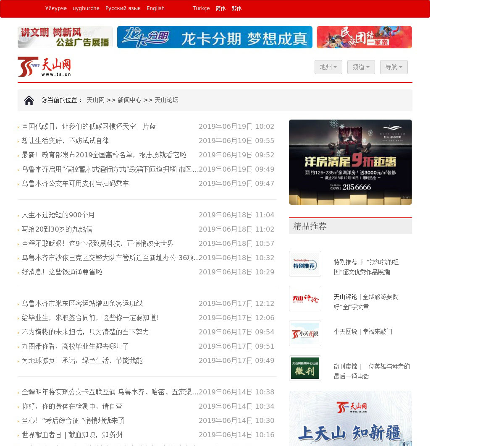
Task: Open 微刊集锦 一位英雄与母亲 link
Action: (372, 371)
